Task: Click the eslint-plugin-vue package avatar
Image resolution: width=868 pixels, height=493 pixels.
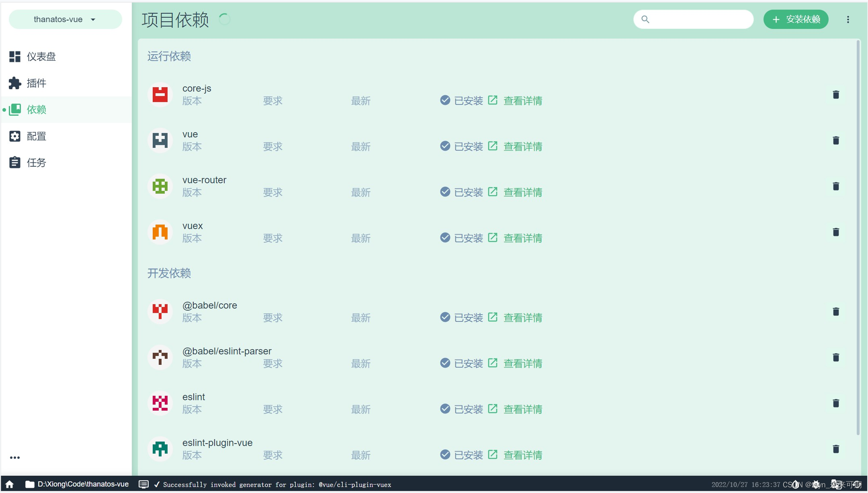Action: point(160,449)
